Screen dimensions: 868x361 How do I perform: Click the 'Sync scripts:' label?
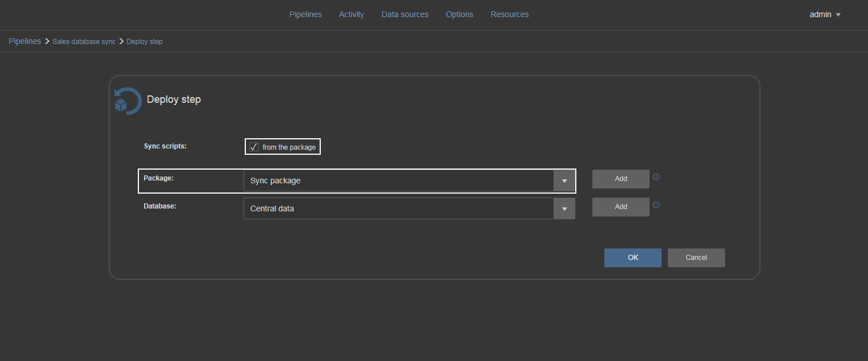pyautogui.click(x=165, y=146)
